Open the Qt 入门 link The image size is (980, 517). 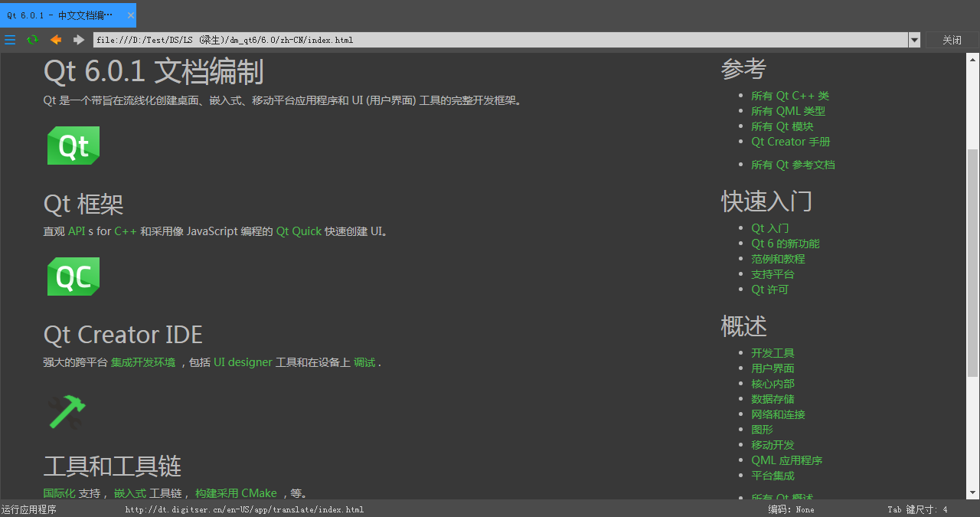click(770, 228)
